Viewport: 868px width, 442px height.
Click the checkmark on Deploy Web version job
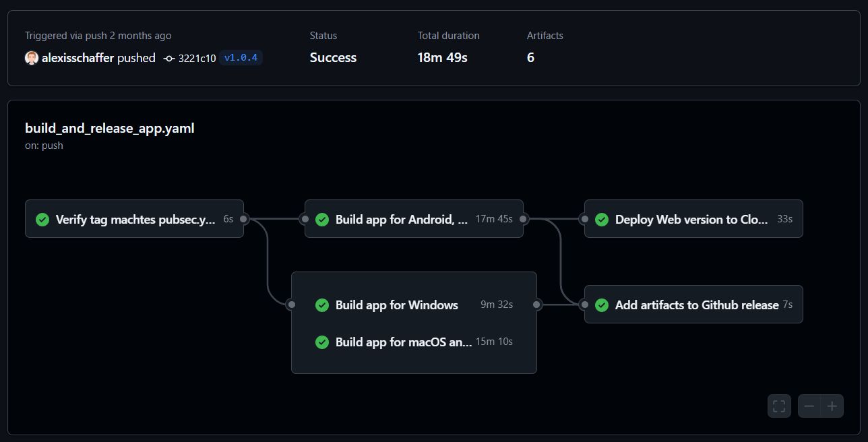tap(601, 219)
